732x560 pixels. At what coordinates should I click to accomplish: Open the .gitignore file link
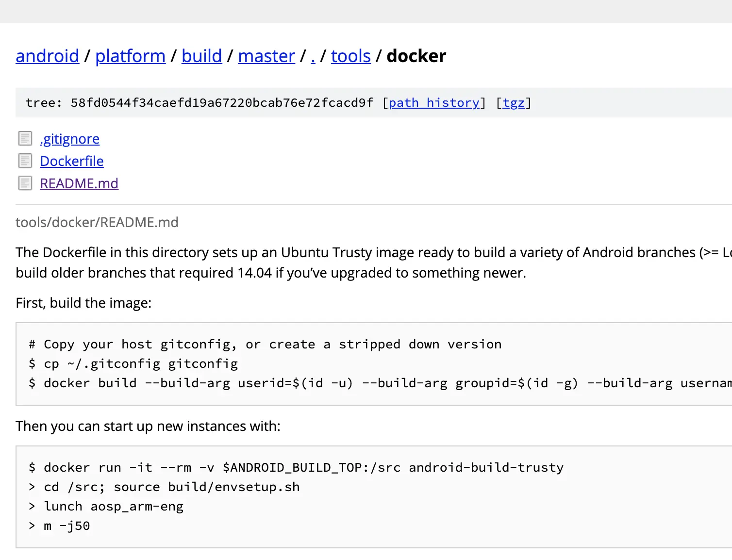point(69,139)
